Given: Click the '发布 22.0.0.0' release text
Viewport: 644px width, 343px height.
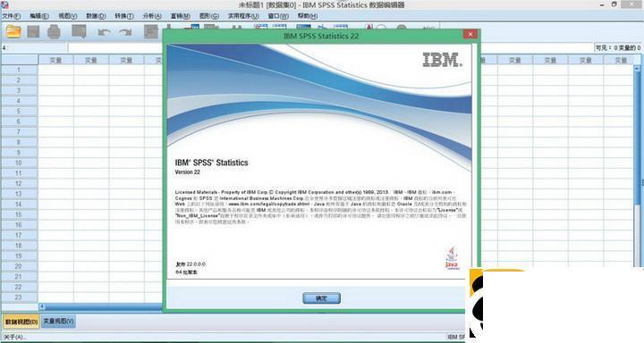Looking at the screenshot, I should 191,264.
